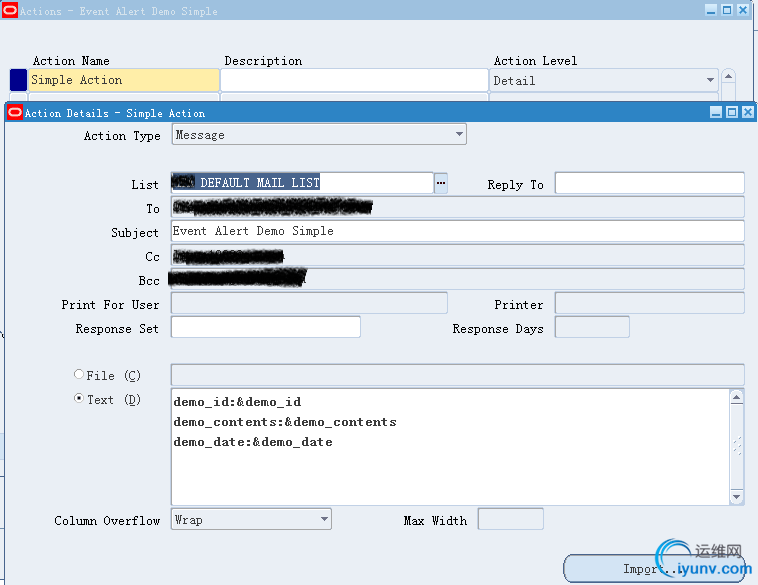Click the message text scrollbar track
The width and height of the screenshot is (758, 585).
coord(736,447)
